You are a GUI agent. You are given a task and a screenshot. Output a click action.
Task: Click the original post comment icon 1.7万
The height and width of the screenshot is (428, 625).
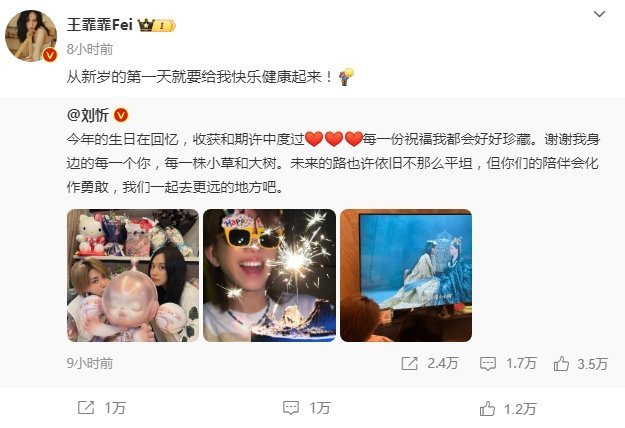[x=488, y=363]
